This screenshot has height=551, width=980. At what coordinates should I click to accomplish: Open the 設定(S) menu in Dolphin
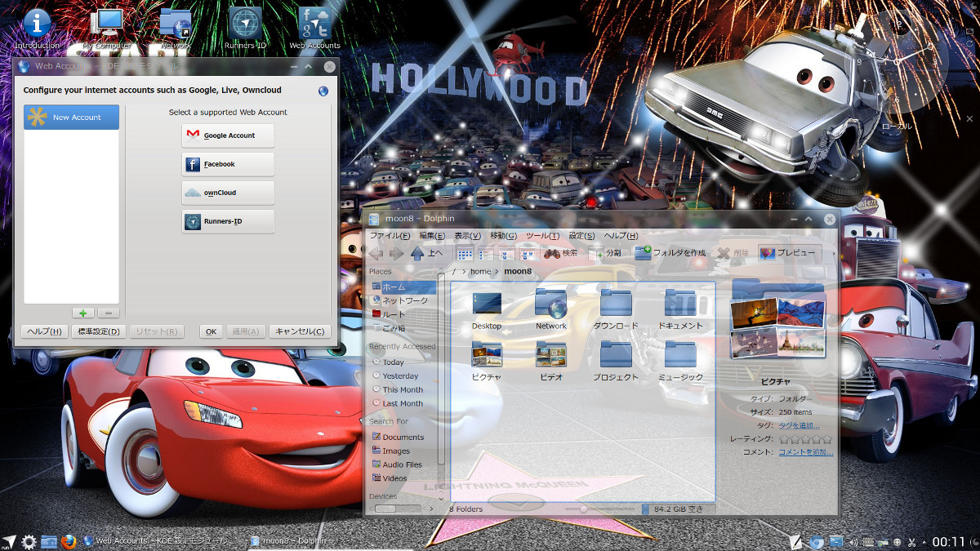tap(581, 236)
